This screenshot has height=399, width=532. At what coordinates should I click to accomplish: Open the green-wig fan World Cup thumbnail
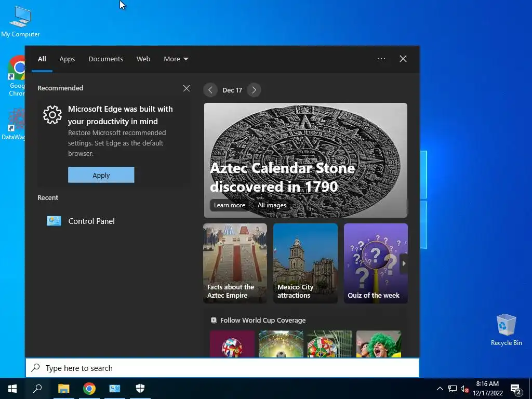[379, 344]
